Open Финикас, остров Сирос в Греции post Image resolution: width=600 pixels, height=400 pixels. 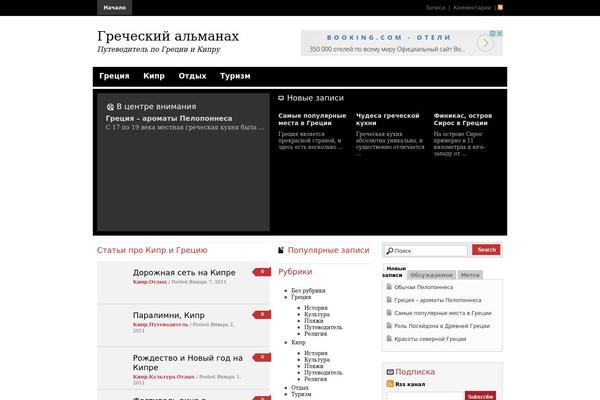[463, 119]
